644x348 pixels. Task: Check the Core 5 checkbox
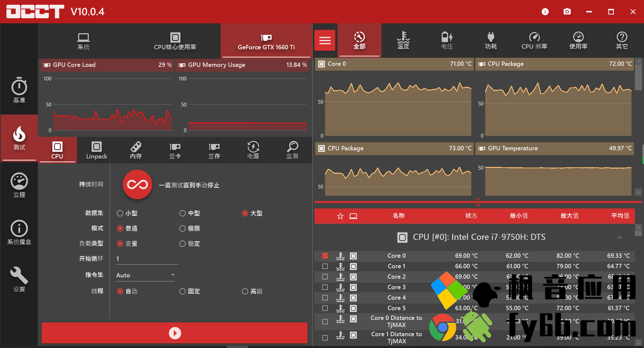325,308
